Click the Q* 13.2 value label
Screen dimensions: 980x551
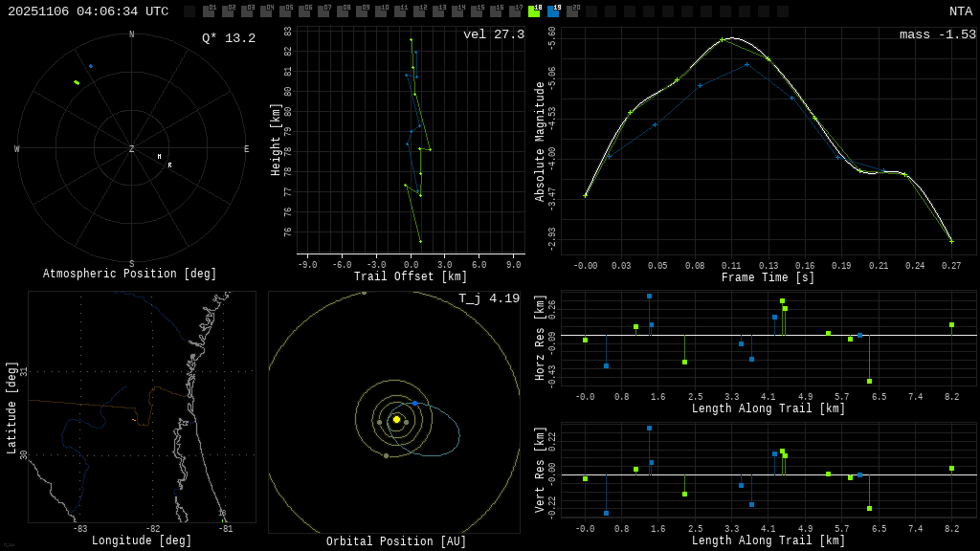point(229,38)
